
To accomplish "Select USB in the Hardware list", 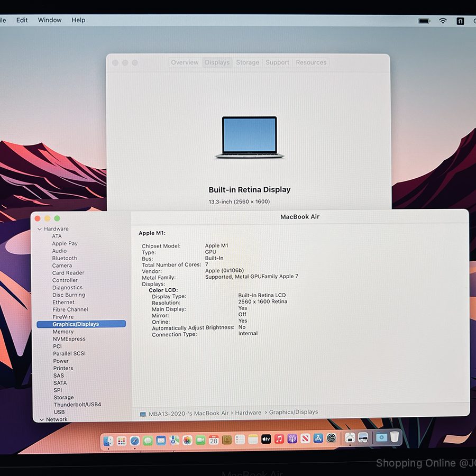I will 59,412.
